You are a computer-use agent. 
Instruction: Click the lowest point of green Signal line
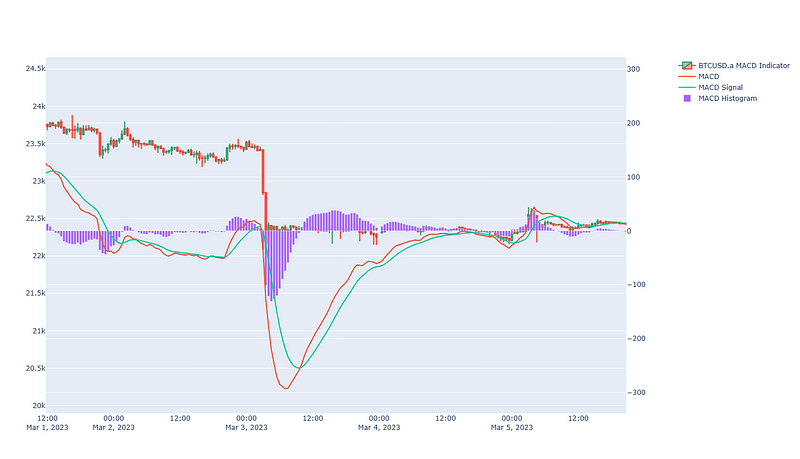pyautogui.click(x=298, y=368)
